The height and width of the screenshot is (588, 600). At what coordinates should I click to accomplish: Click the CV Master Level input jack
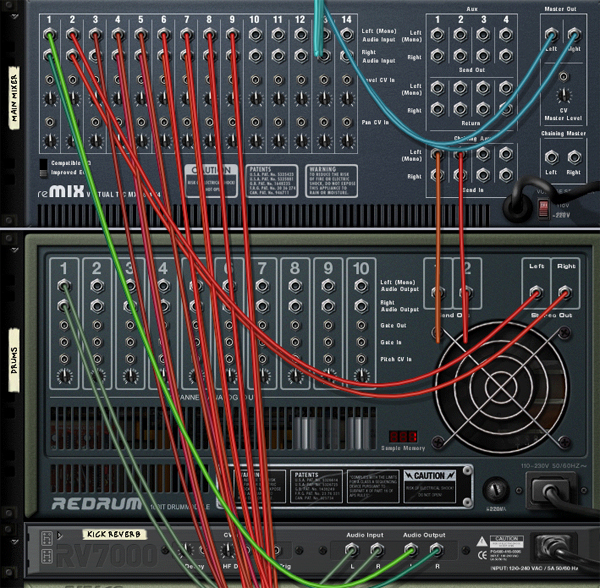pyautogui.click(x=563, y=76)
